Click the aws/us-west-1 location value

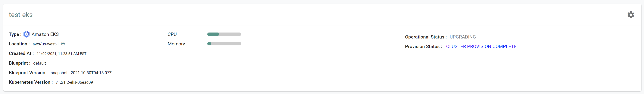tap(46, 44)
